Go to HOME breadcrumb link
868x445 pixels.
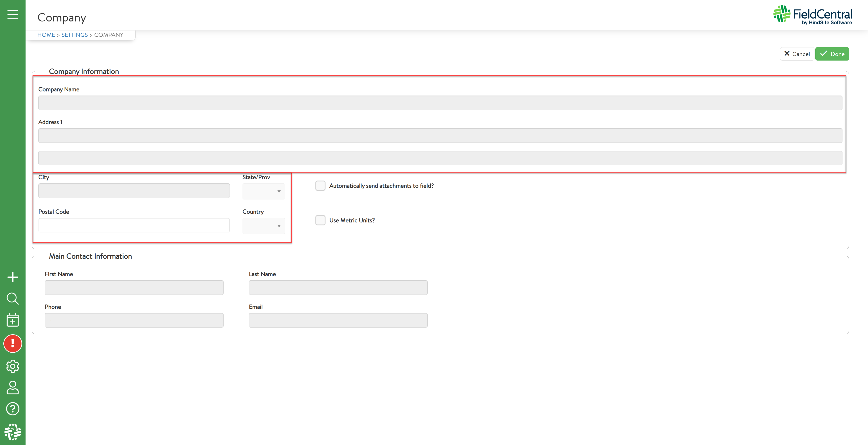coord(46,35)
